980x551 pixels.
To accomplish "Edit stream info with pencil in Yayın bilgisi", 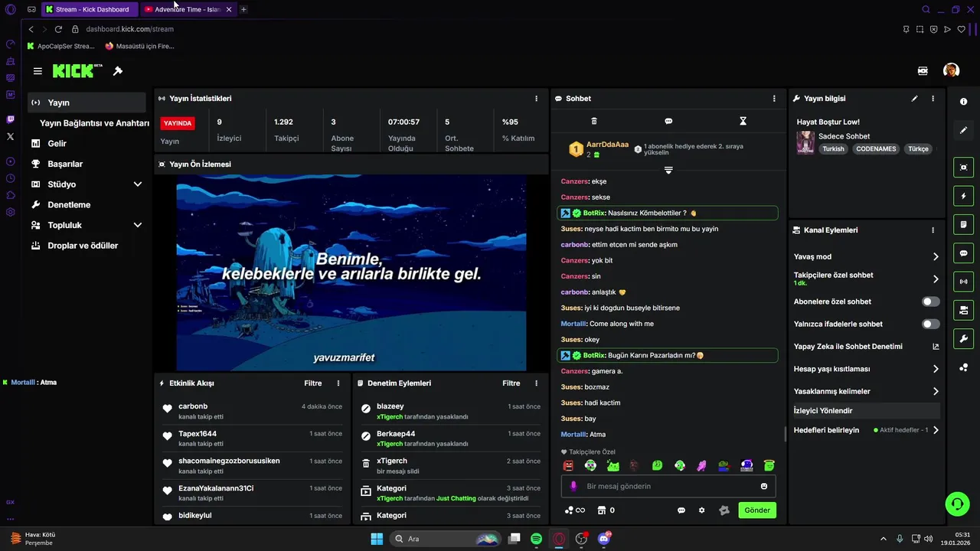I will tap(914, 99).
